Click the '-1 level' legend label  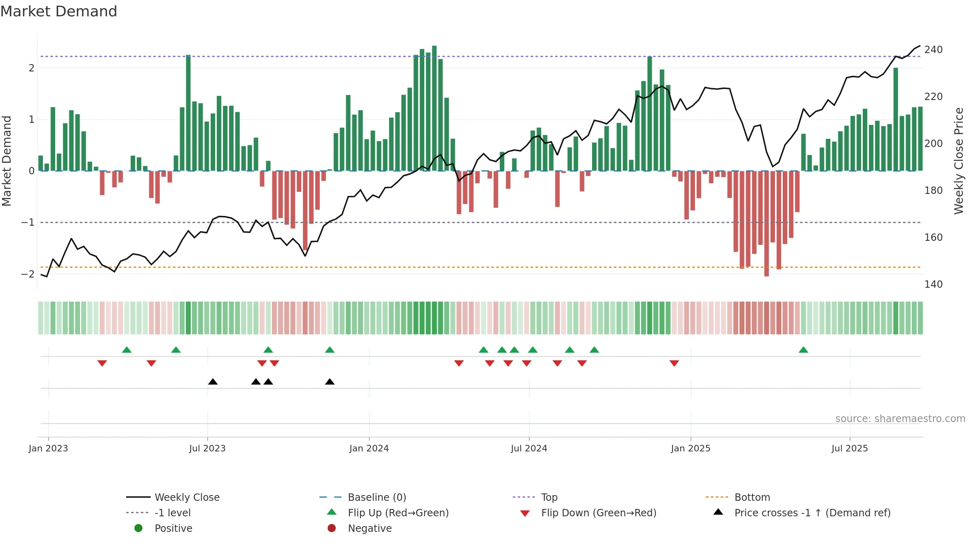pos(173,513)
